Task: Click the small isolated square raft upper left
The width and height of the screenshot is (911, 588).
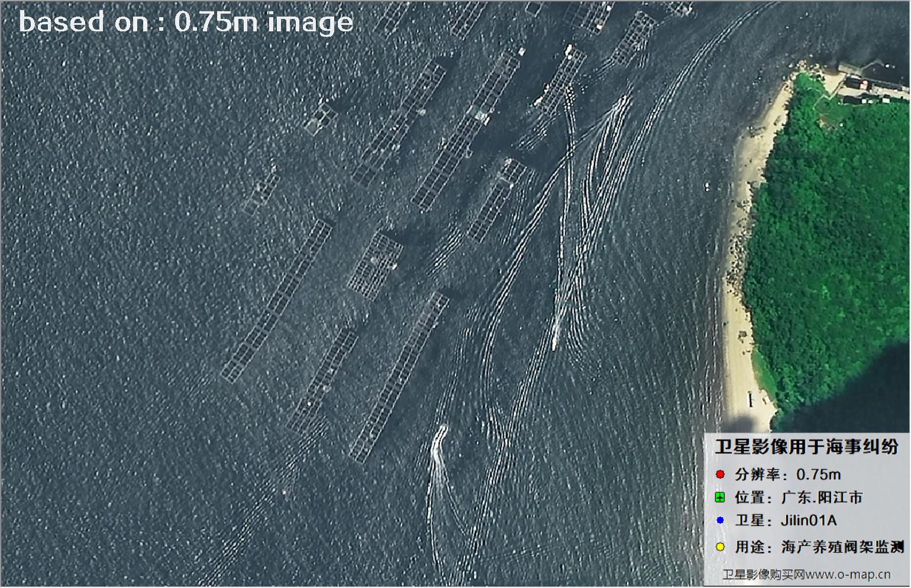Action: pyautogui.click(x=320, y=118)
